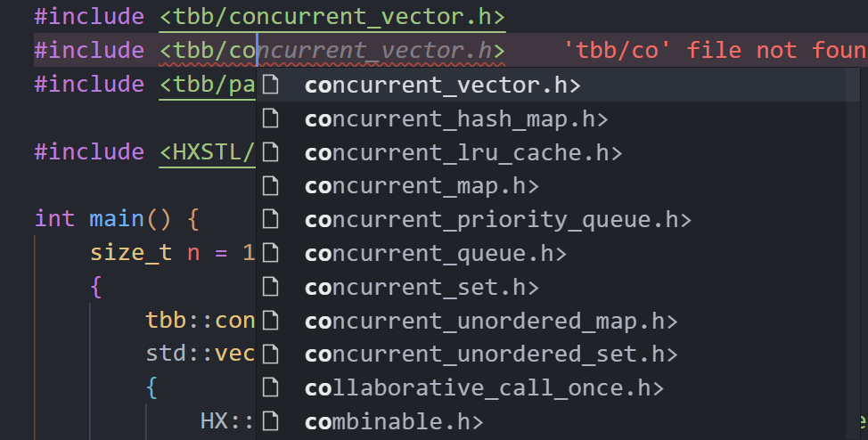
Task: Click file icon beside concurrent_priority_queue.h suggestion
Action: (x=271, y=220)
